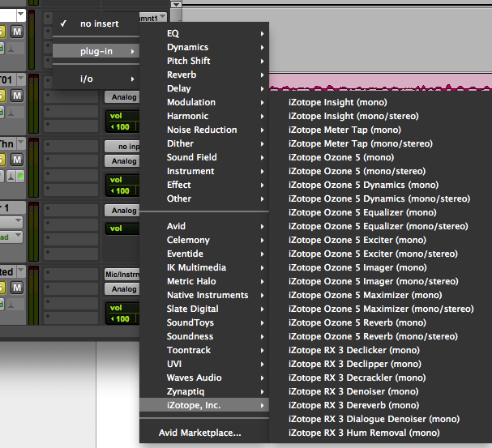The image size is (492, 448).
Task: Open the Waves Audio submenu
Action: tap(204, 378)
